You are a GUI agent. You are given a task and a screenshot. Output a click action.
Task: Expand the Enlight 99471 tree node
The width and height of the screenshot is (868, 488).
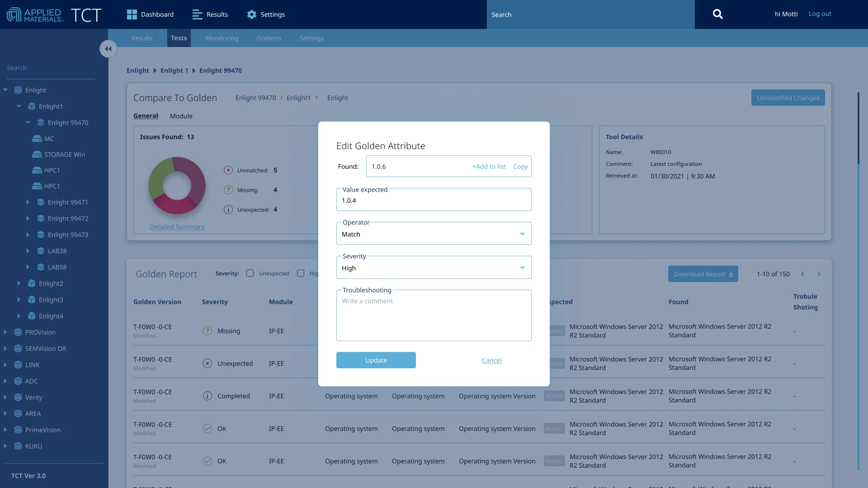point(28,202)
